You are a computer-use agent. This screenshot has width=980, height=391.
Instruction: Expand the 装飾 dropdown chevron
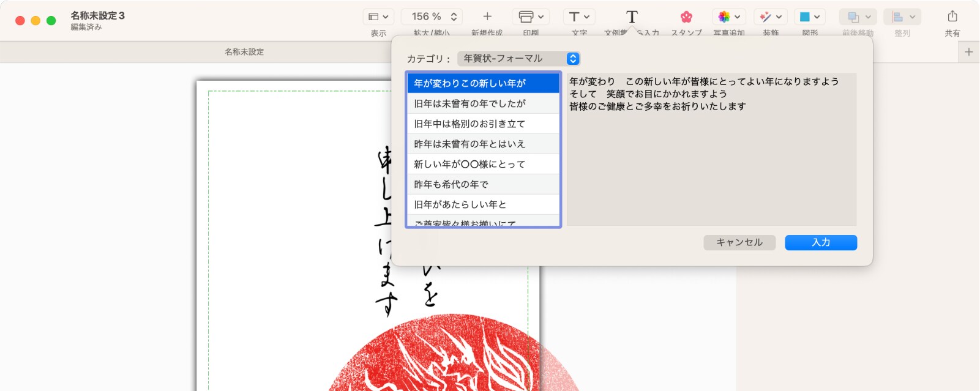pos(779,17)
